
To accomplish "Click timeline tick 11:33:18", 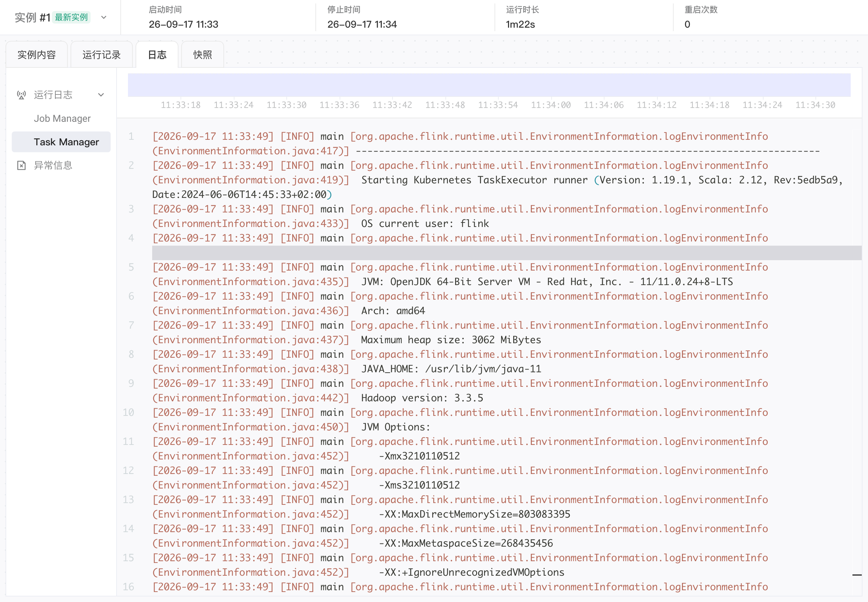I will pos(181,105).
